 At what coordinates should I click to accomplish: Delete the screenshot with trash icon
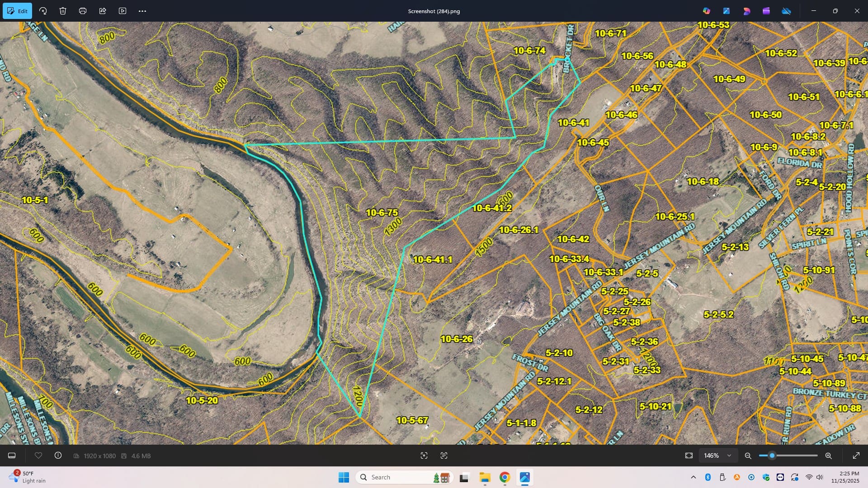63,11
